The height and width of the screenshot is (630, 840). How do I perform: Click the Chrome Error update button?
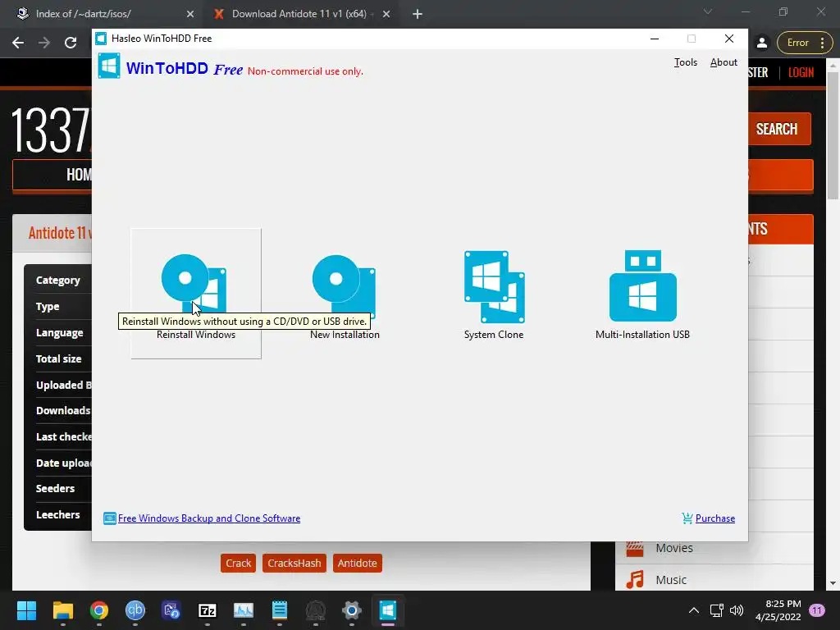(805, 43)
